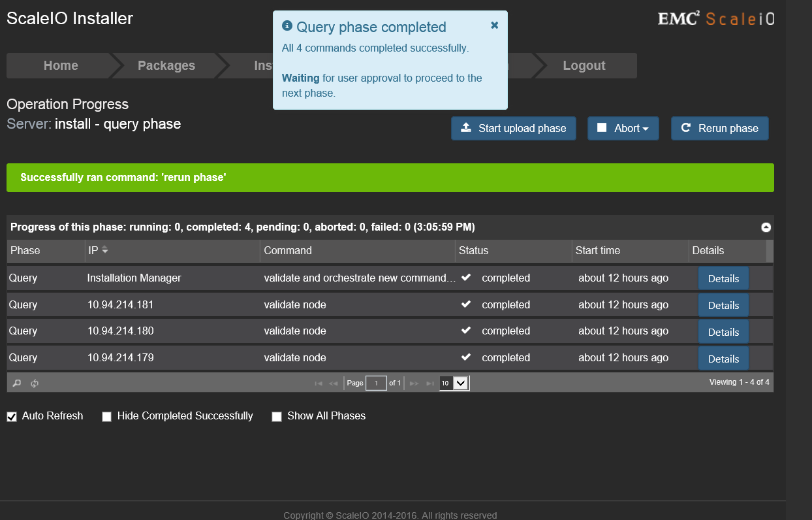Enable Show All Phases checkbox
The height and width of the screenshot is (520, 812).
(x=277, y=417)
